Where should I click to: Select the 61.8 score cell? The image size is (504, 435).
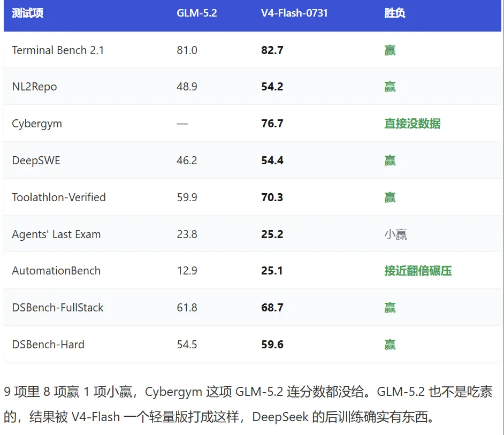[187, 308]
